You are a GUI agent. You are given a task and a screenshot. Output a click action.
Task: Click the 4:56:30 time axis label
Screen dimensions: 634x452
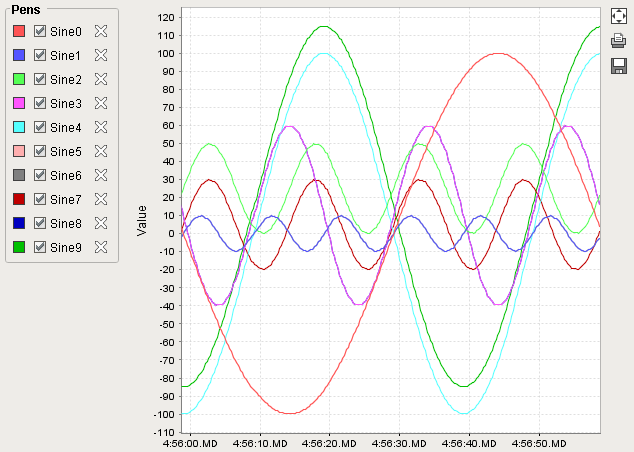point(398,443)
